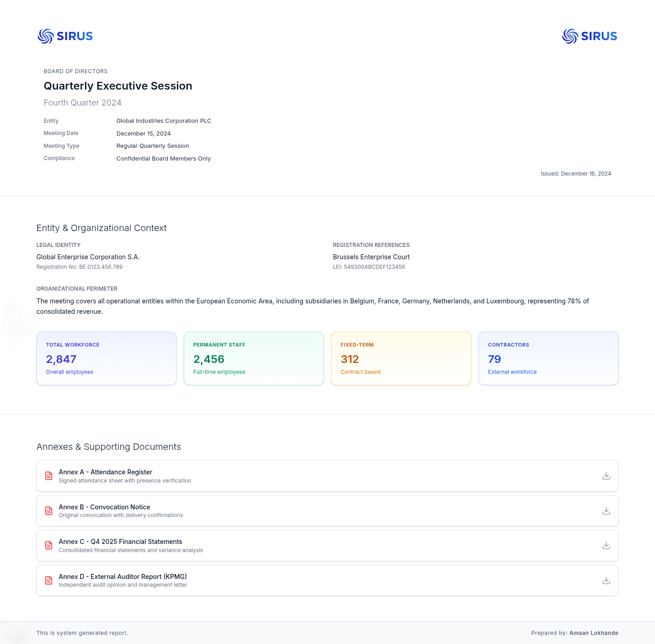Click the PDF icon next to Annex A
This screenshot has width=655, height=644.
49,476
